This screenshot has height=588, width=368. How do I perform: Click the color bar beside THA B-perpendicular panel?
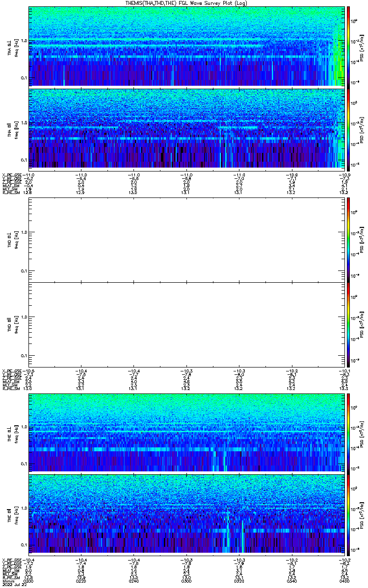tap(348, 47)
